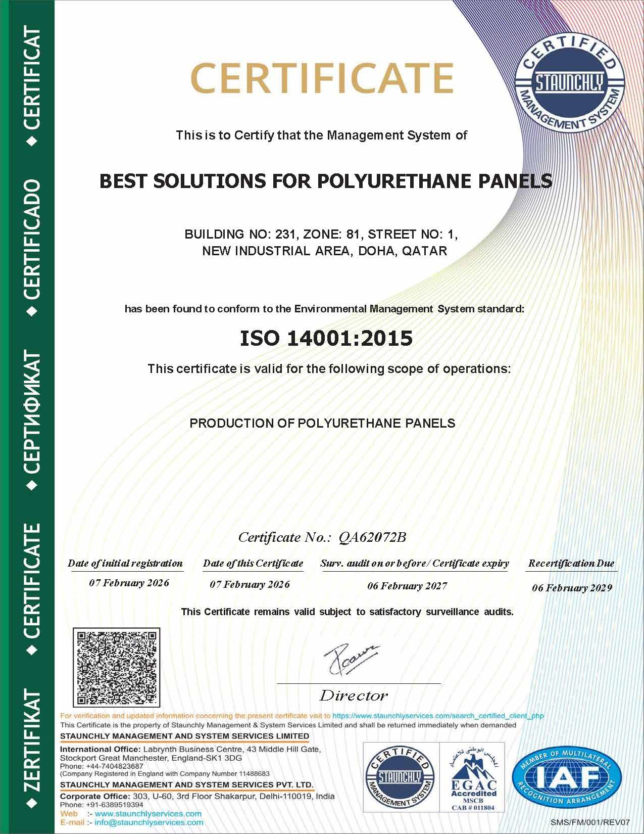The width and height of the screenshot is (644, 834).
Task: Click the gold CERTIFICATE heading
Action: coord(322,78)
